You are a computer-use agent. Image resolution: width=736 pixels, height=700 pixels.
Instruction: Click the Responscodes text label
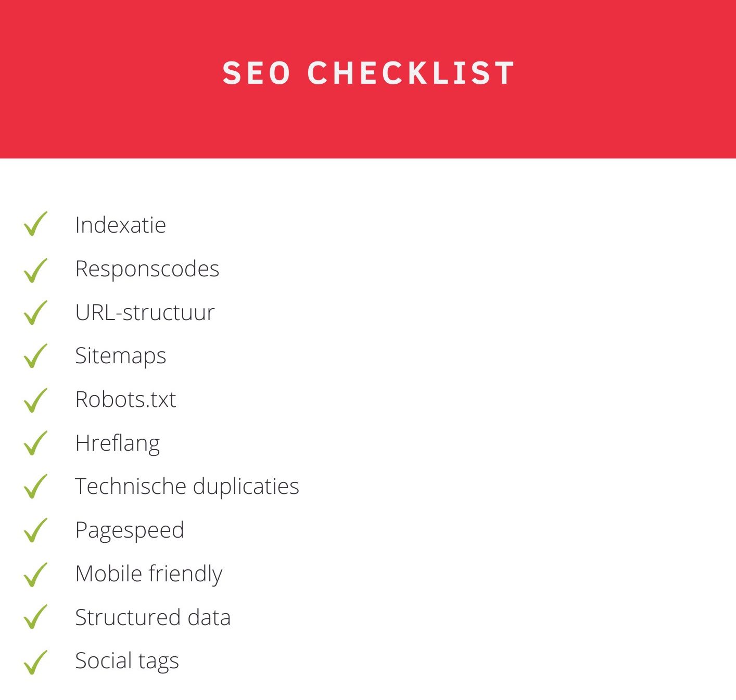[x=147, y=269]
